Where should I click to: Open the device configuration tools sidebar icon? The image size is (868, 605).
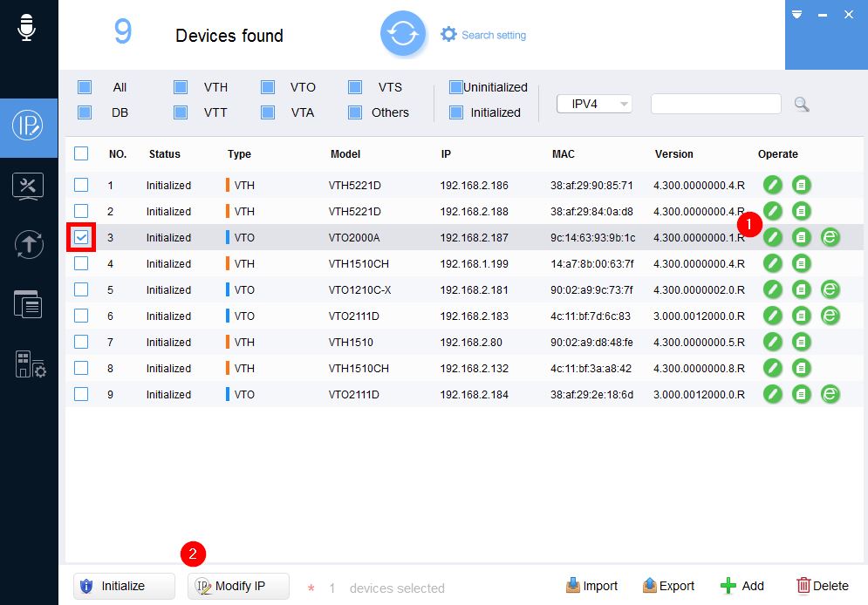(28, 187)
